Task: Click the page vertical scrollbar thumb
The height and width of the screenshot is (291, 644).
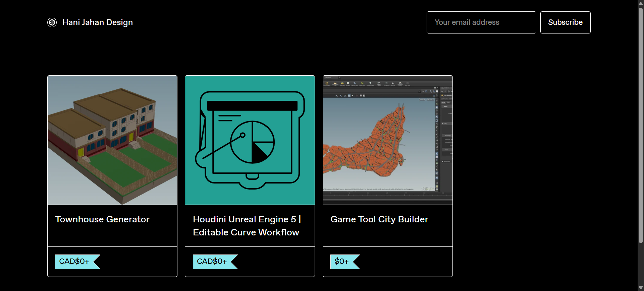Action: pyautogui.click(x=641, y=125)
